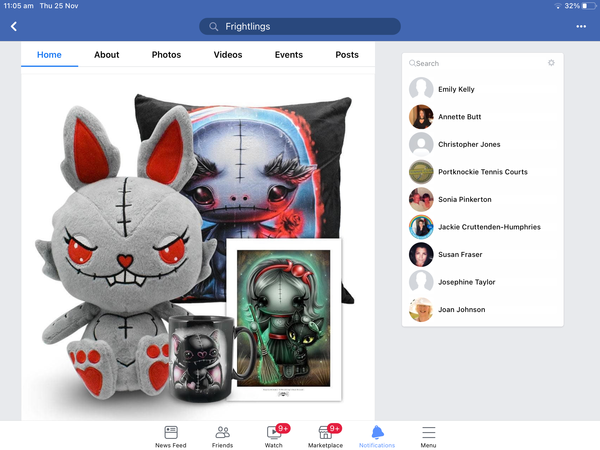Select contact name Joan Johnson
Image resolution: width=600 pixels, height=450 pixels.
(461, 310)
